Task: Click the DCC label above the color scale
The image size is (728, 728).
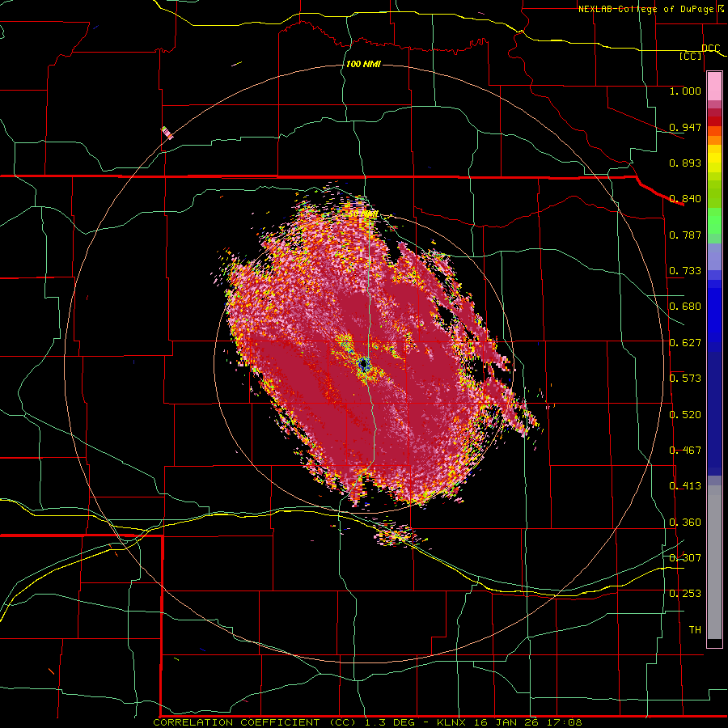Action: (710, 48)
